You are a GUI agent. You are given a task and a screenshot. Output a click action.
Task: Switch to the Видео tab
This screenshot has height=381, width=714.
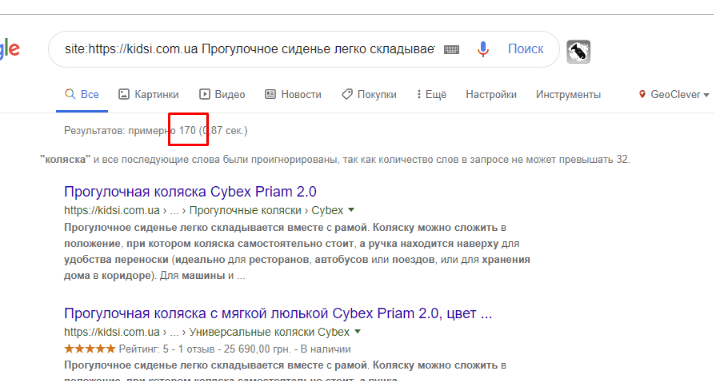[222, 94]
